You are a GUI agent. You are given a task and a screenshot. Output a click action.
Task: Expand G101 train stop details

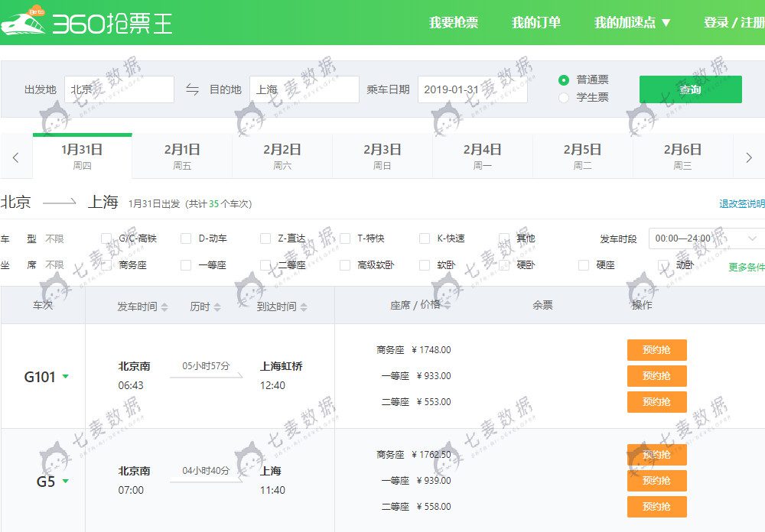pyautogui.click(x=66, y=377)
